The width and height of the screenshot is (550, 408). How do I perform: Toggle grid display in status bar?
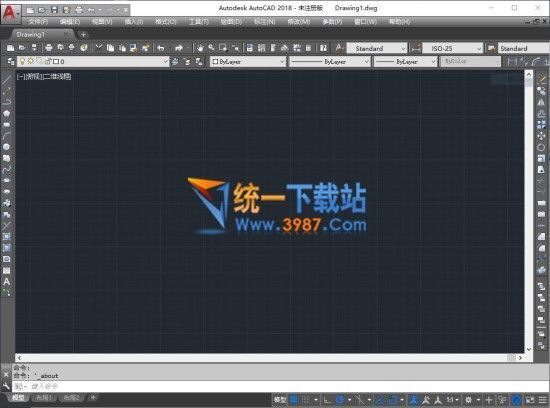(x=294, y=400)
